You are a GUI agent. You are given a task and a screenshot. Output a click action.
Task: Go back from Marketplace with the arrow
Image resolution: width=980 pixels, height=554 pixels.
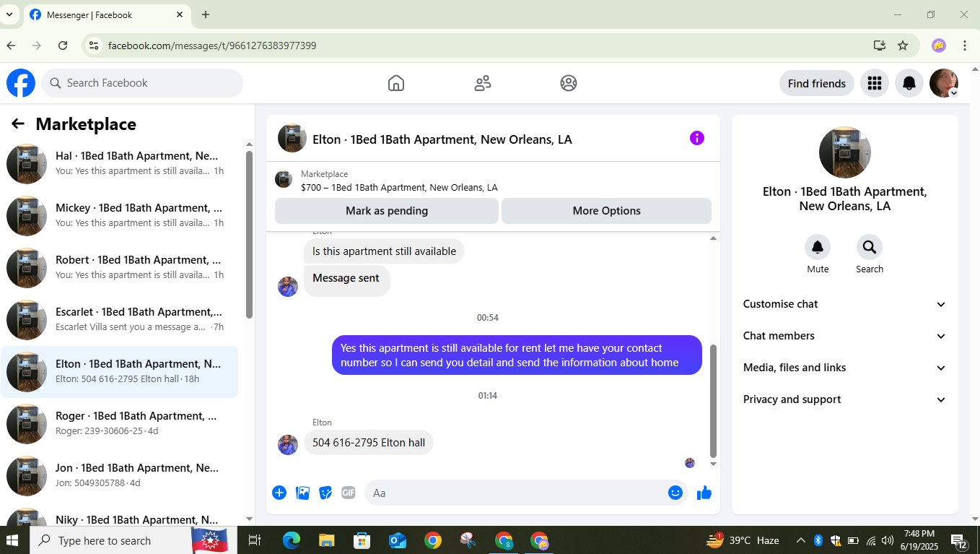tap(18, 124)
